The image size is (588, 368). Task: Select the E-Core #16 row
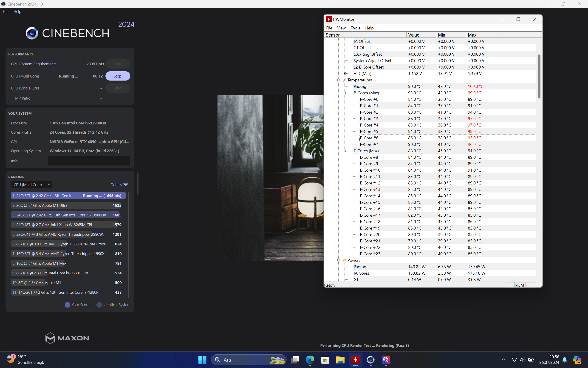448,209
